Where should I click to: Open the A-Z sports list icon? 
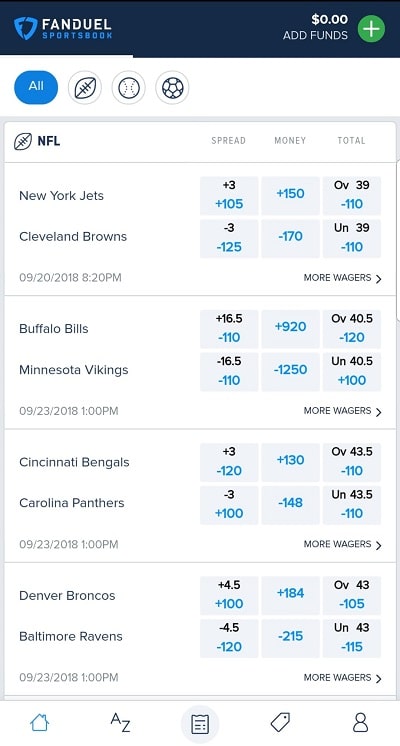[120, 723]
